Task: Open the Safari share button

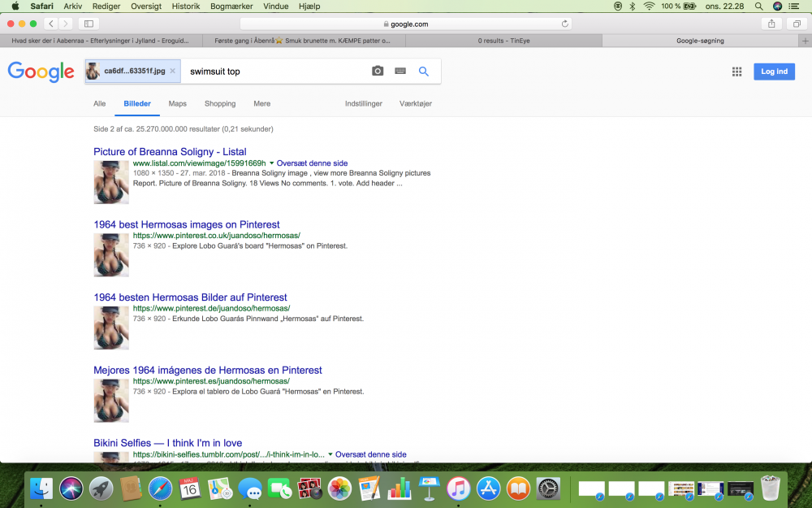Action: 771,24
